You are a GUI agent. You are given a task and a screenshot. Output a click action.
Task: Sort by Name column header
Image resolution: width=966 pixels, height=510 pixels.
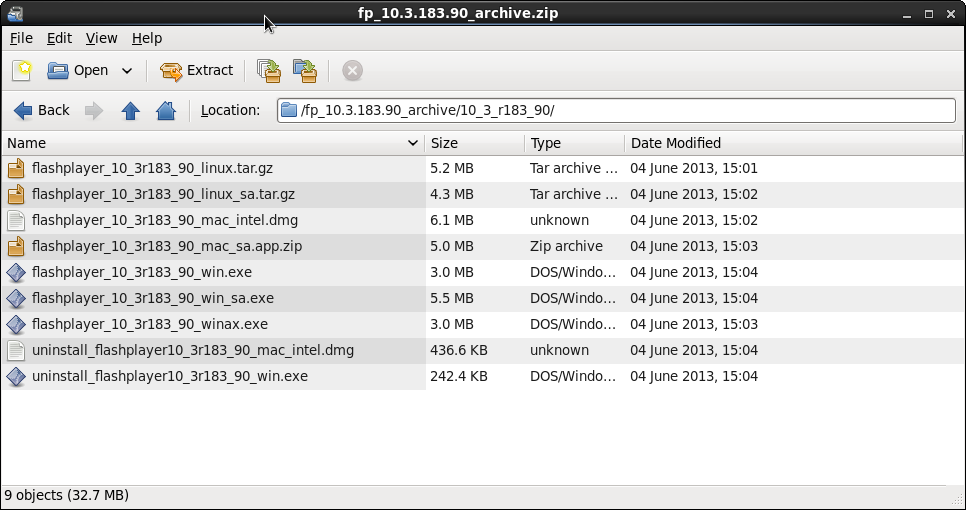[x=213, y=143]
